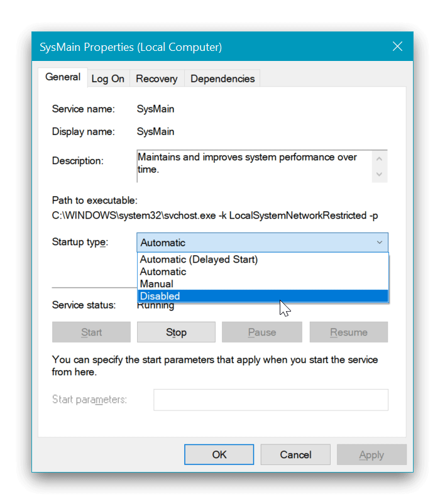Image resolution: width=445 pixels, height=504 pixels.
Task: Go to the Dependencies tab
Action: (x=222, y=79)
